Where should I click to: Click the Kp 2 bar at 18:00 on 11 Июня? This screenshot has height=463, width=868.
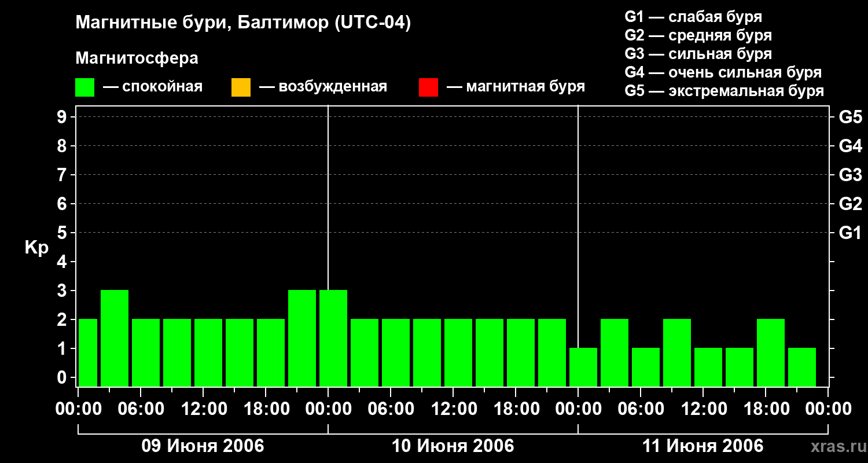tap(771, 352)
